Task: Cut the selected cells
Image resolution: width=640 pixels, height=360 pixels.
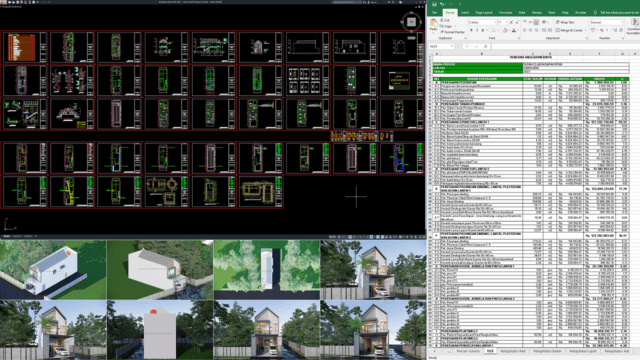Action: click(x=444, y=20)
